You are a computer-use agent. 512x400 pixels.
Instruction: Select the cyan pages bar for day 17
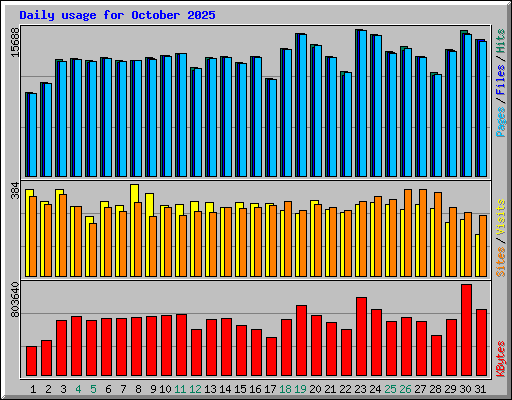coord(273,128)
